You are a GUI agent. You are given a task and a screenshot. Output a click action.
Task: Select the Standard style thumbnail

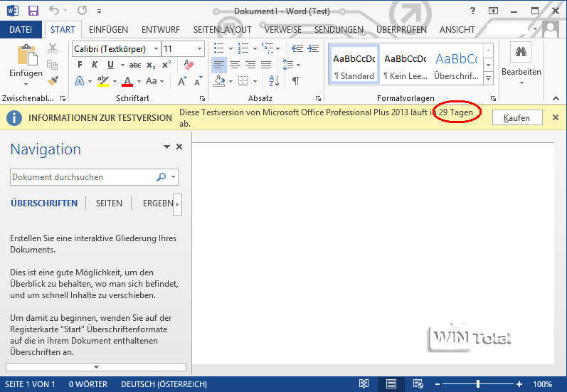[x=354, y=65]
